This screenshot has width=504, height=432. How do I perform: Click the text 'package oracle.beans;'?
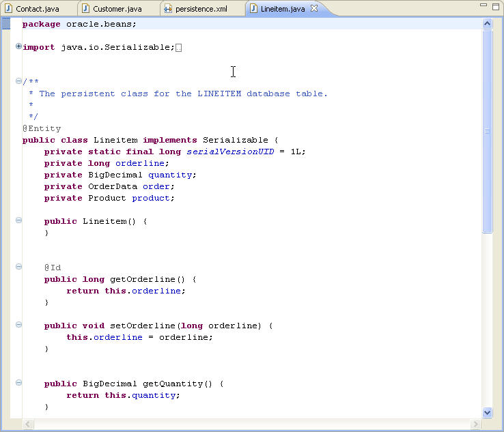point(79,24)
